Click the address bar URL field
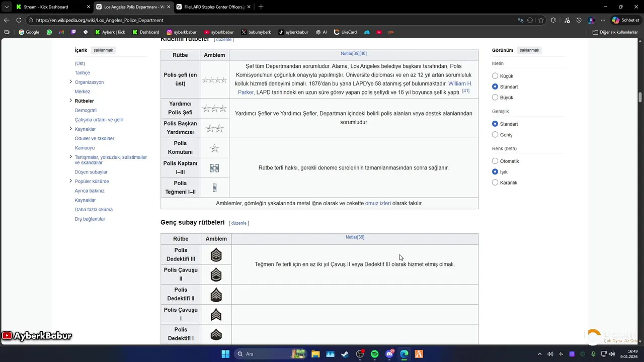The width and height of the screenshot is (644, 362). tap(272, 20)
